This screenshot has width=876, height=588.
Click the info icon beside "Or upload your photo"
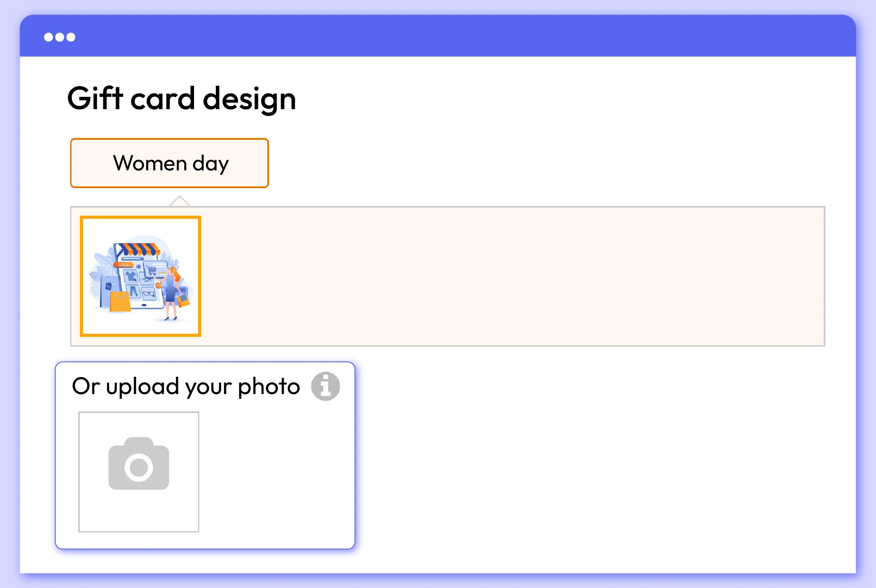326,387
